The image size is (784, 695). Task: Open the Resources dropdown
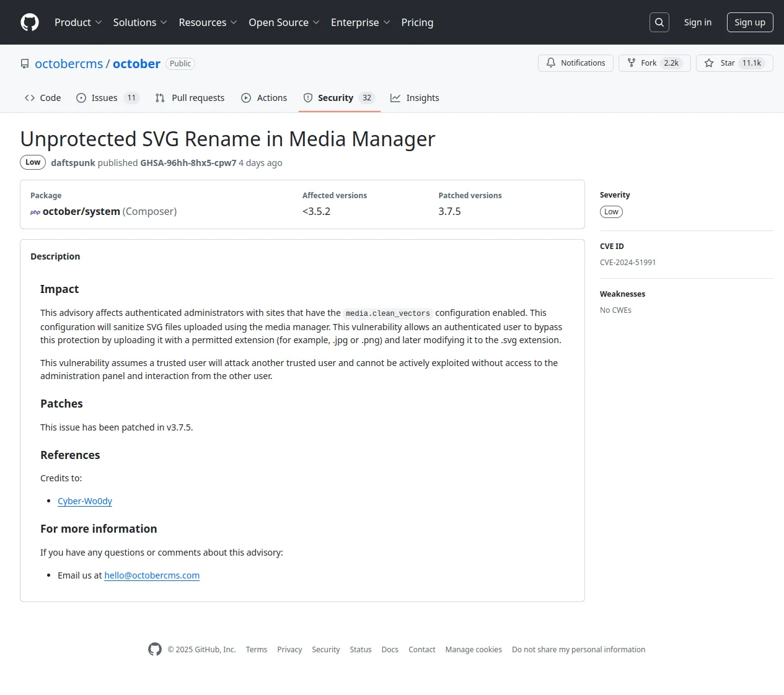point(208,22)
